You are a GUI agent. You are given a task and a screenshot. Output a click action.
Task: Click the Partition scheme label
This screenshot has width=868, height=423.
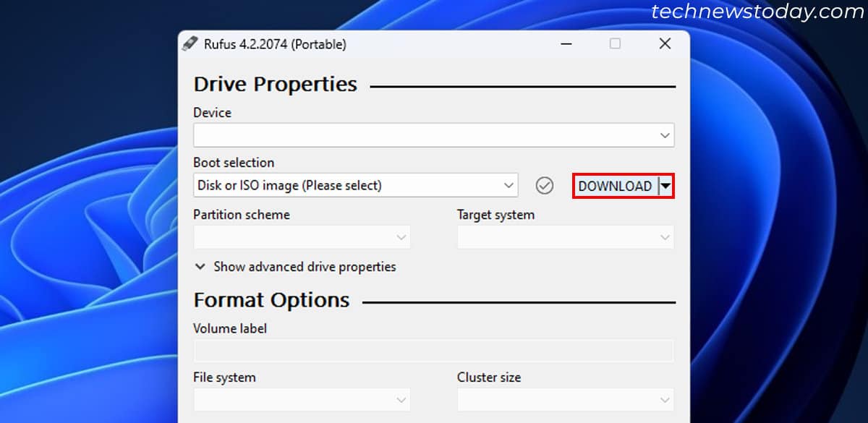242,215
